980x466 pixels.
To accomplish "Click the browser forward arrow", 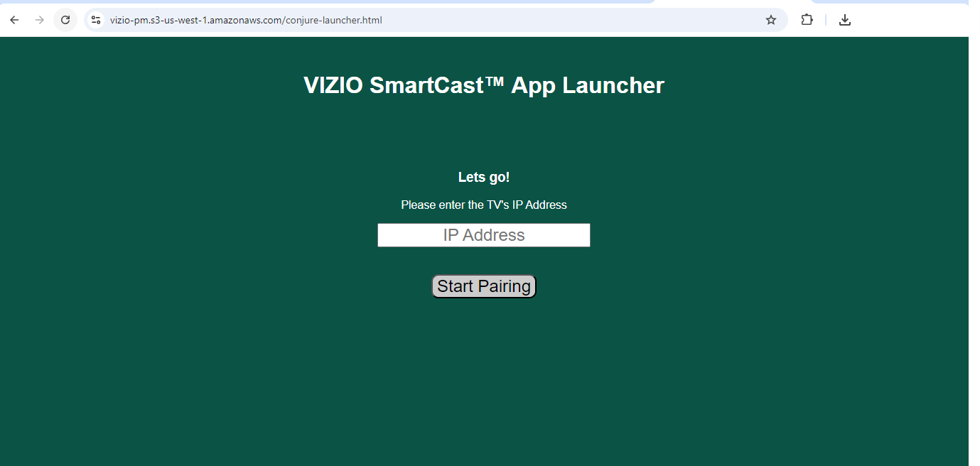I will [x=40, y=20].
